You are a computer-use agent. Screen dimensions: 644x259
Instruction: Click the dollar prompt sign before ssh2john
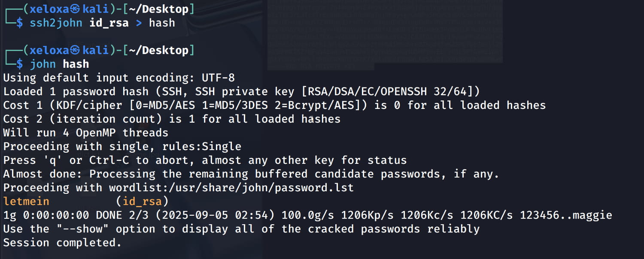[20, 23]
